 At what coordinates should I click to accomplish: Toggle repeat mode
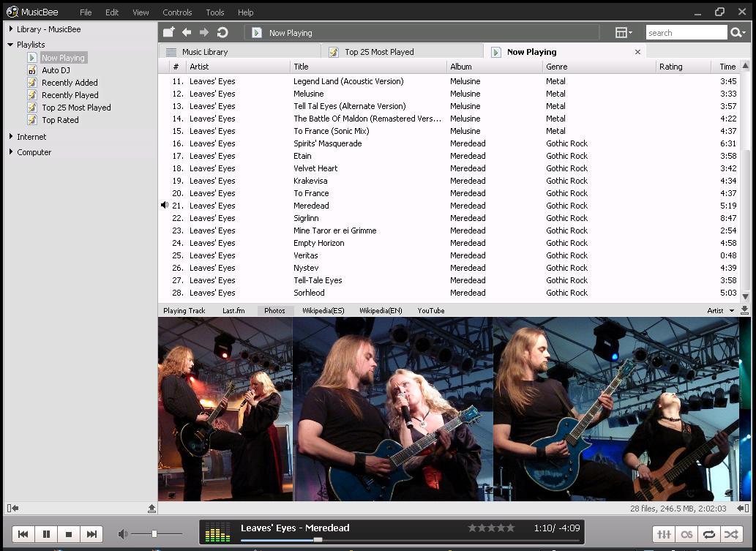coord(708,534)
